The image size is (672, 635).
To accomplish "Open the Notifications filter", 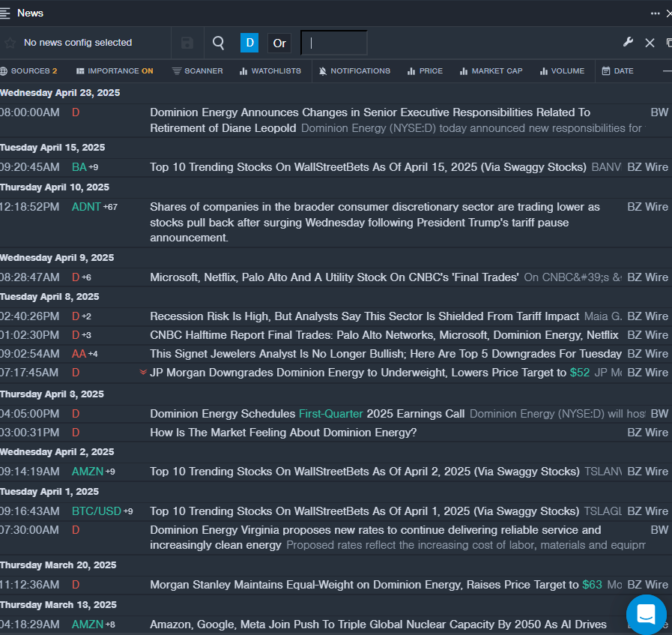I will point(355,70).
